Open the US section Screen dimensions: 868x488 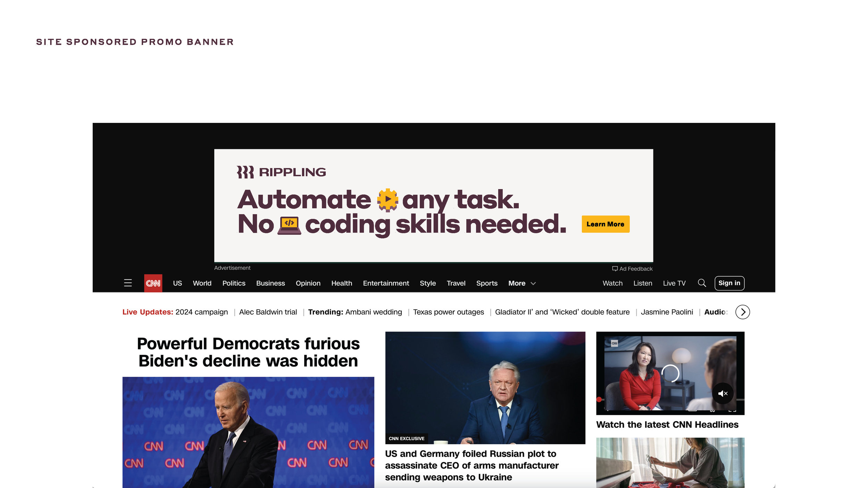[177, 283]
